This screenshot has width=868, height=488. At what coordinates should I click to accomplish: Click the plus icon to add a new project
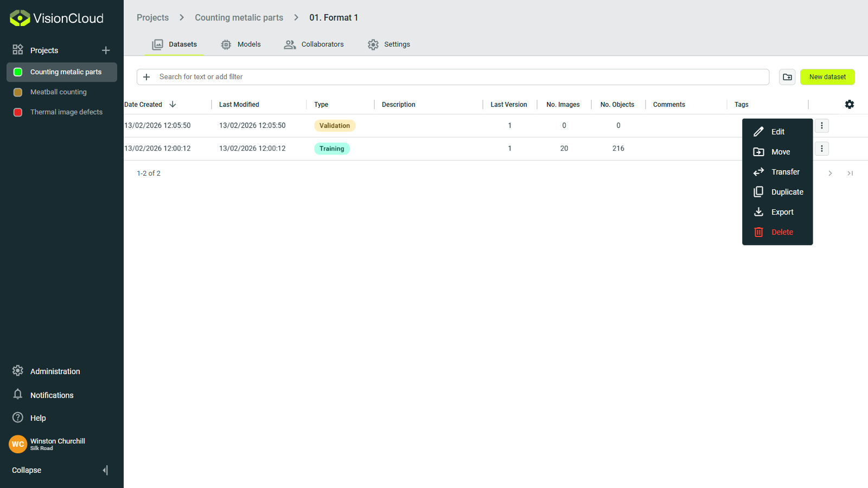coord(106,50)
